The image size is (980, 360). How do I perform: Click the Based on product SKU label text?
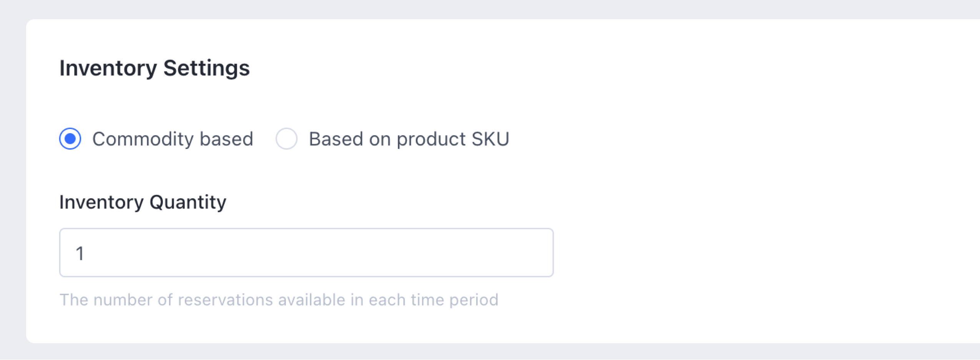(409, 139)
